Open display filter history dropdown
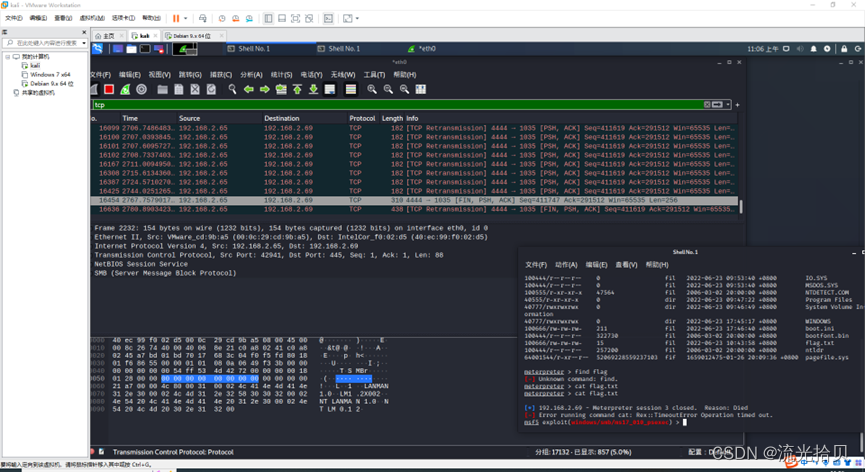865x472 pixels. click(x=728, y=104)
